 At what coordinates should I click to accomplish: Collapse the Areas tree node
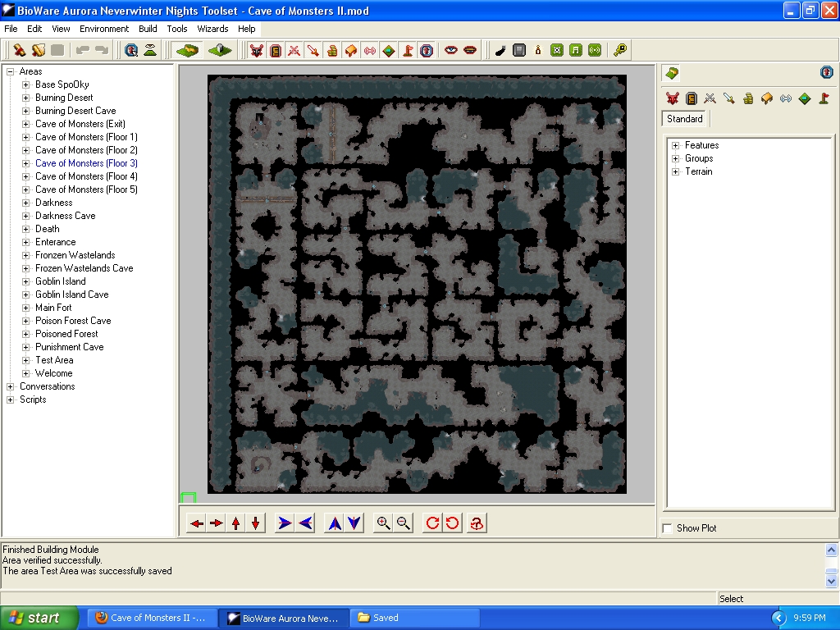click(11, 71)
